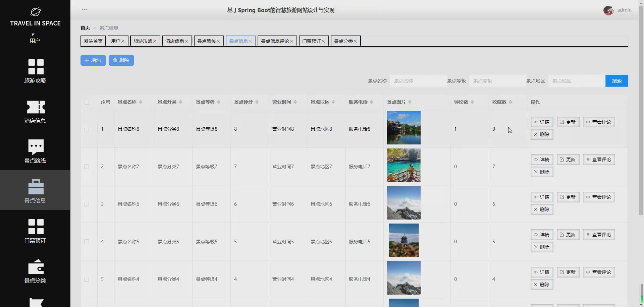
Task: Open 详情 for 景点名称4 row
Action: pyautogui.click(x=542, y=272)
